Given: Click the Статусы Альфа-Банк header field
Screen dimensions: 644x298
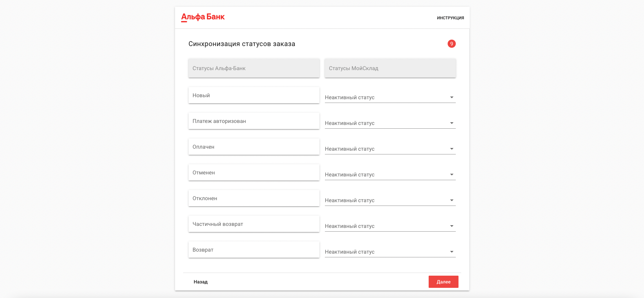Looking at the screenshot, I should (x=254, y=68).
